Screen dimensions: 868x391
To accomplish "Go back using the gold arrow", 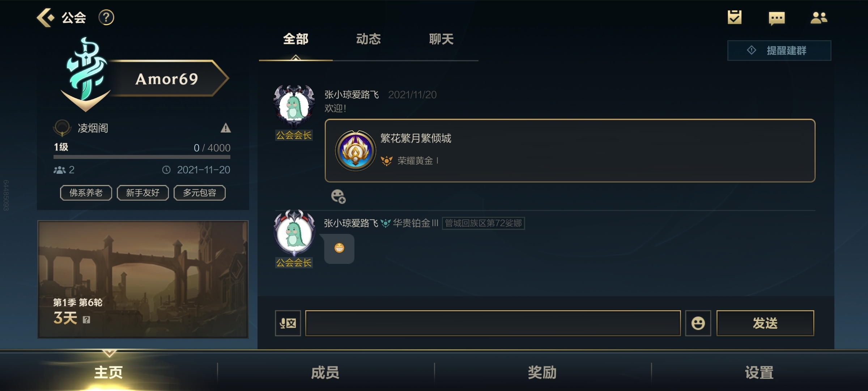I will (x=46, y=17).
